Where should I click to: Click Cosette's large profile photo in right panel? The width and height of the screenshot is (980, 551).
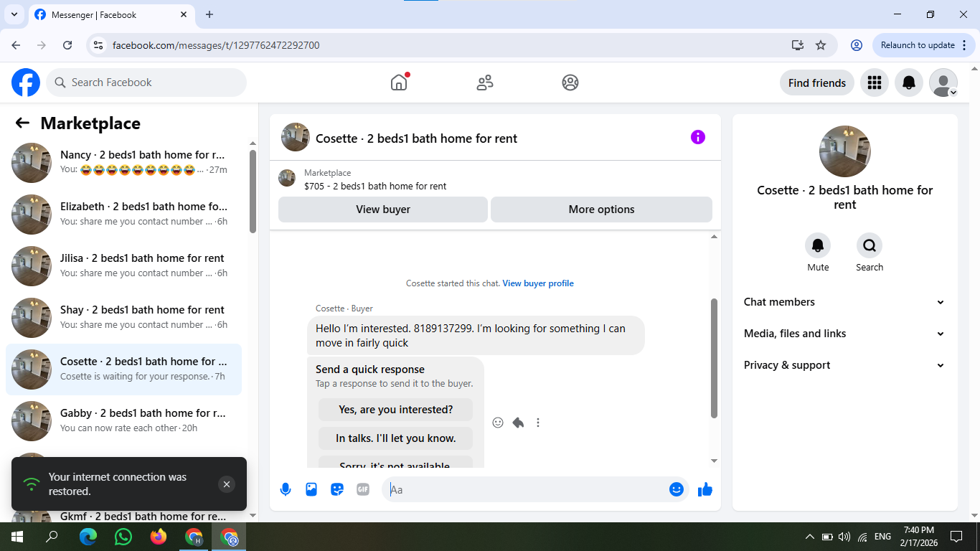tap(845, 151)
